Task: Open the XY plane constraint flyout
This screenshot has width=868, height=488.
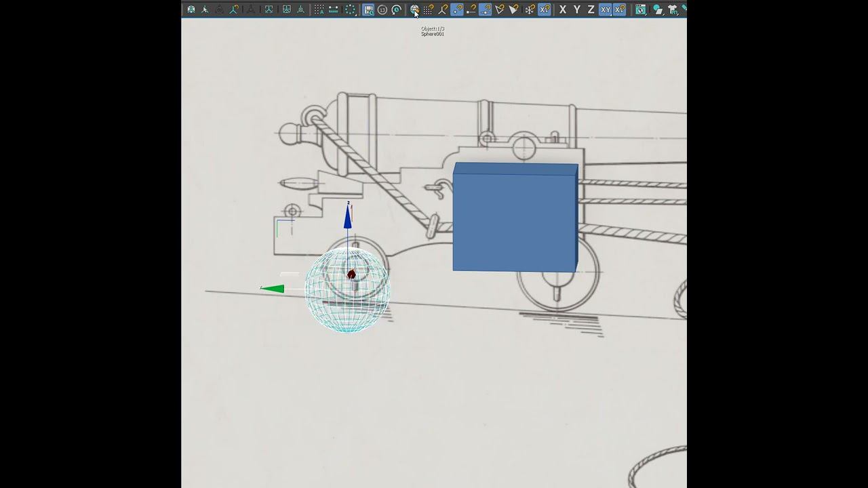Action: click(x=605, y=9)
